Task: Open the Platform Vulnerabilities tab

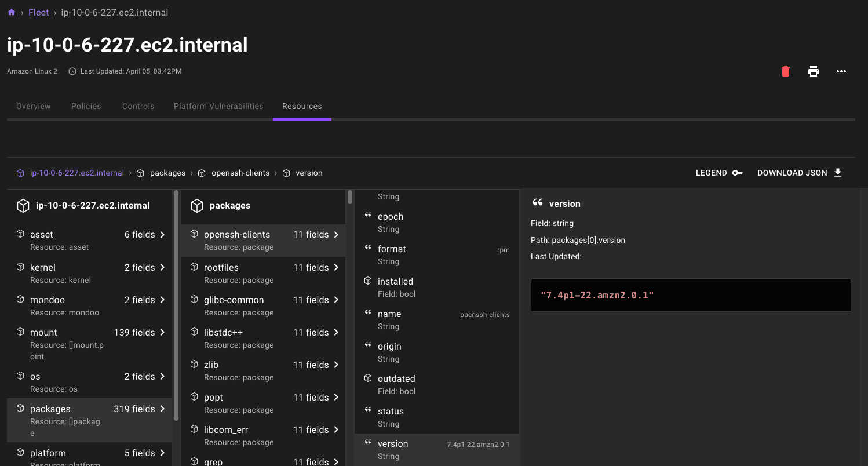Action: coord(218,106)
